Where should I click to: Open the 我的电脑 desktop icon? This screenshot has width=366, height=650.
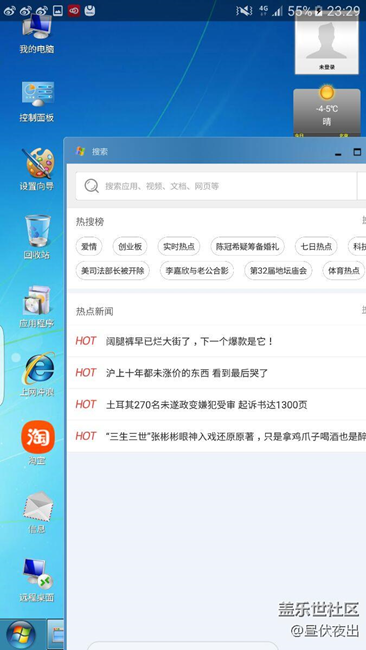[37, 33]
